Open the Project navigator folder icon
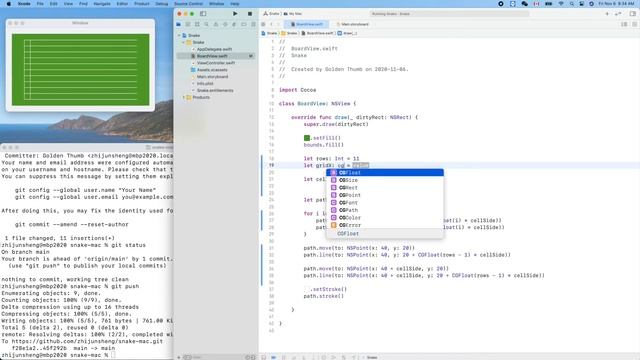Image resolution: width=640 pixels, height=360 pixels. pos(178,24)
